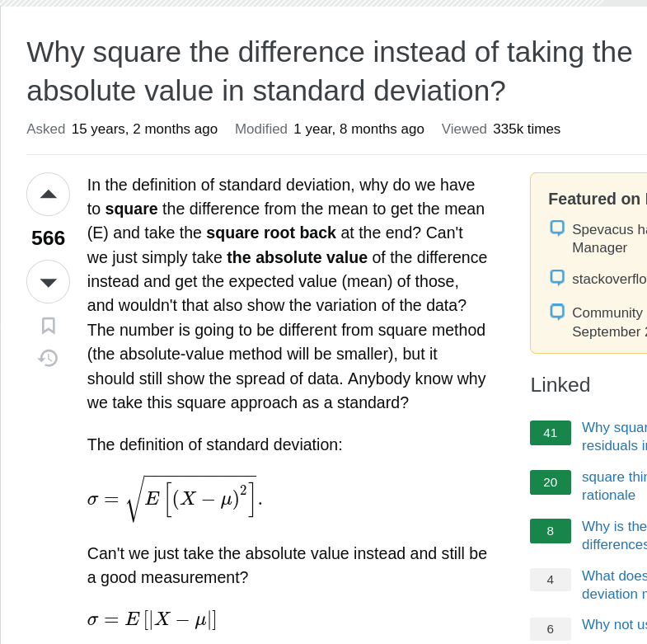
Task: Open the question title link
Action: click(x=329, y=71)
